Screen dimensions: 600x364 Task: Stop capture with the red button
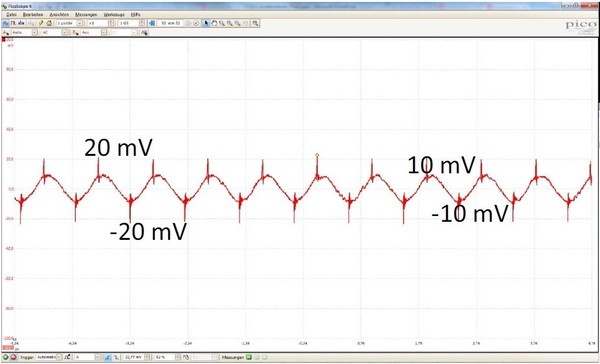click(x=13, y=357)
